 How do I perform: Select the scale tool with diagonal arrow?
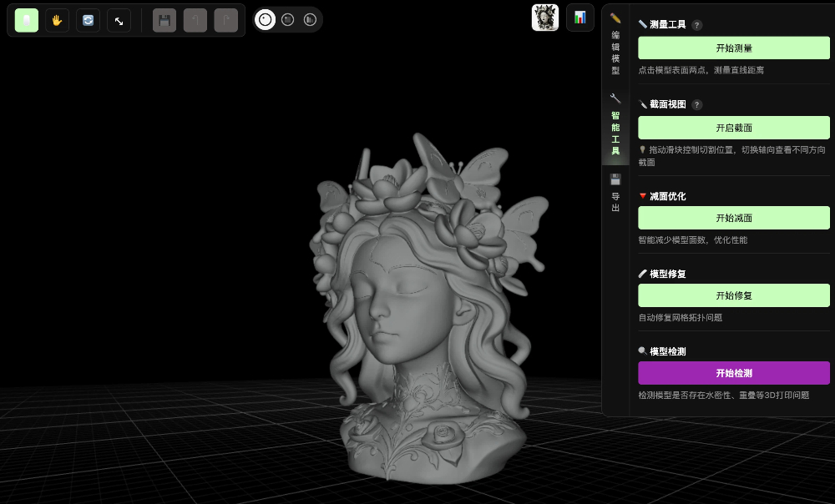119,20
